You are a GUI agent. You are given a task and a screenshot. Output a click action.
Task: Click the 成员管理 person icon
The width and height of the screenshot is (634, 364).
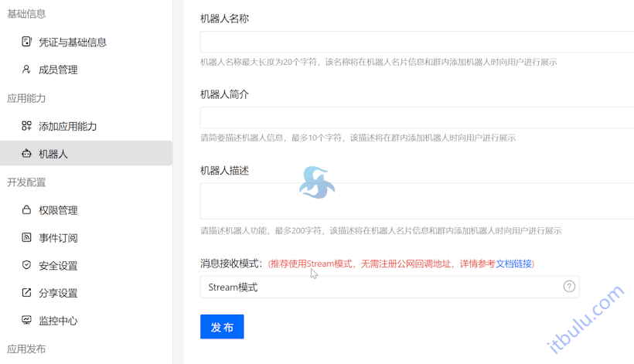click(x=26, y=70)
